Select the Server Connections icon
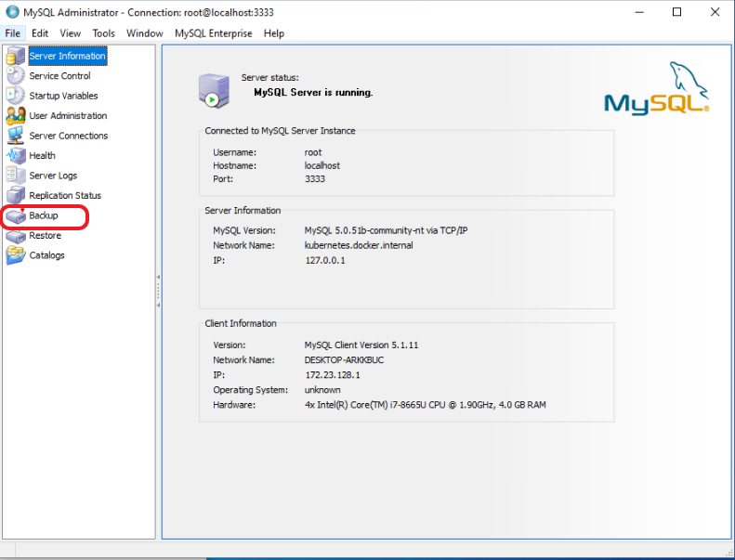Viewport: 735px width, 560px height. point(16,136)
